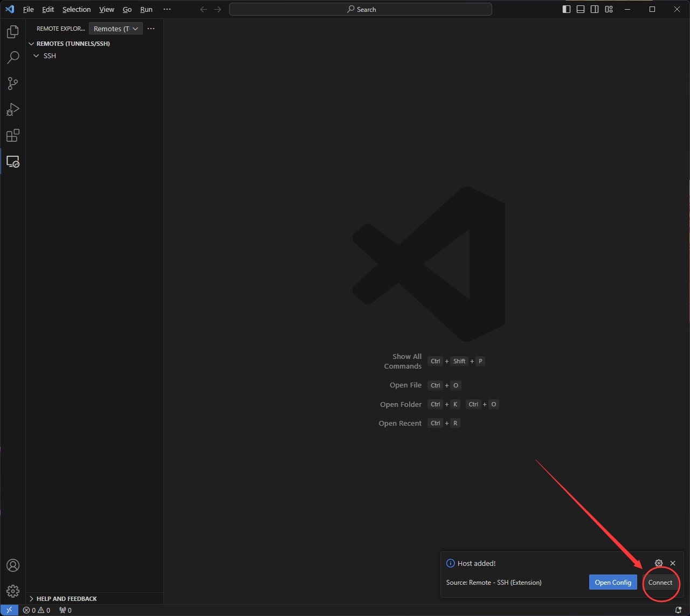Dismiss the Host added notification
The image size is (690, 616).
pyautogui.click(x=673, y=563)
